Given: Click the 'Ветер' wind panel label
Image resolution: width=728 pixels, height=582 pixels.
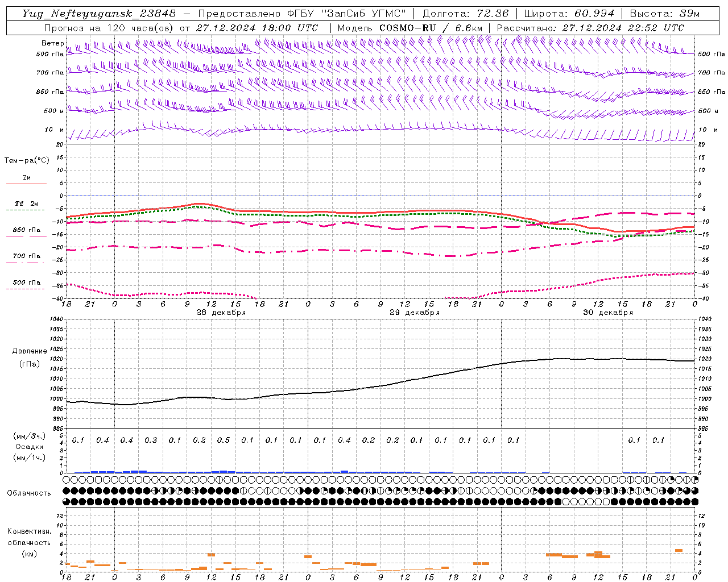Looking at the screenshot, I should click(52, 43).
